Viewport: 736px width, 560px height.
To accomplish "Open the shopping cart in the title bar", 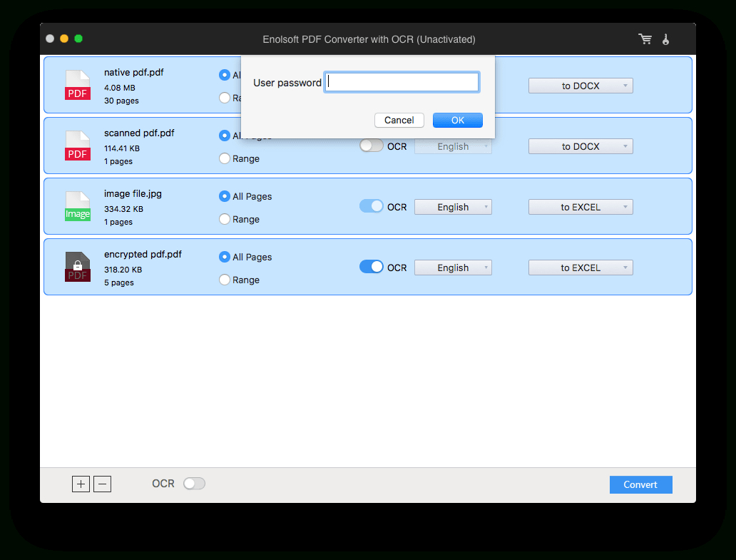I will 645,39.
